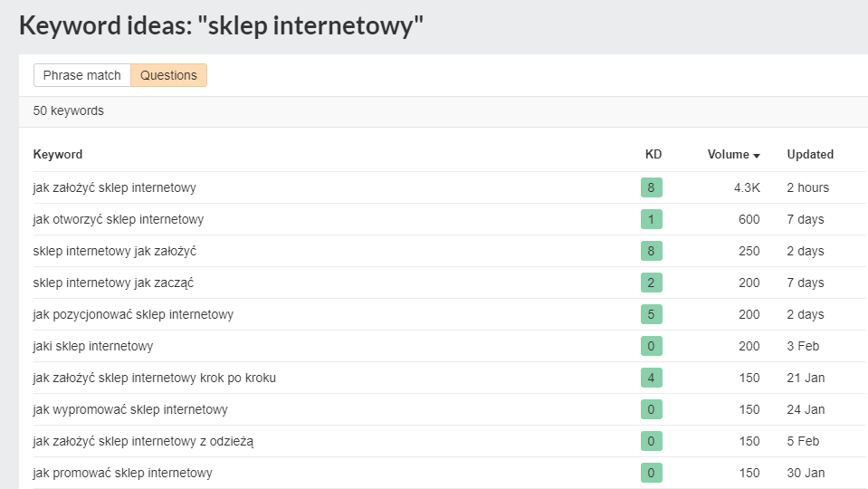Image resolution: width=868 pixels, height=489 pixels.
Task: Open keyword jak założyć sklep internetowy krok po kroku
Action: coord(155,378)
